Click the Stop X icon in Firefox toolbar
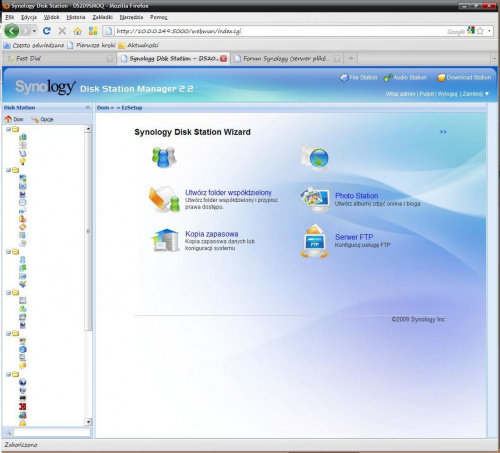The width and height of the screenshot is (500, 453). [62, 31]
